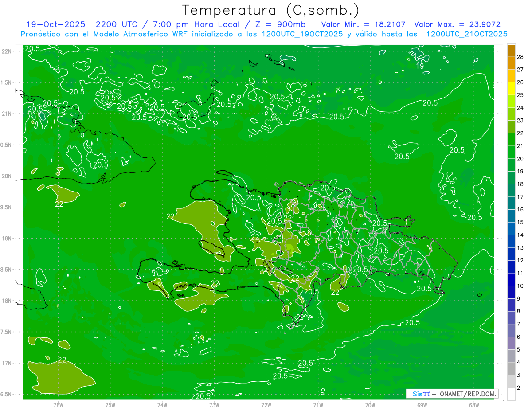Click the '72W' longitude axis label

(266, 405)
